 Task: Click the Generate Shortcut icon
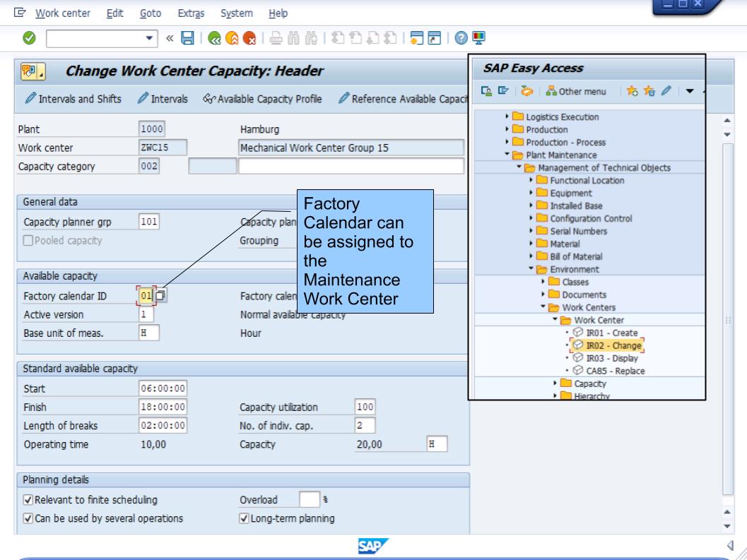click(x=435, y=38)
